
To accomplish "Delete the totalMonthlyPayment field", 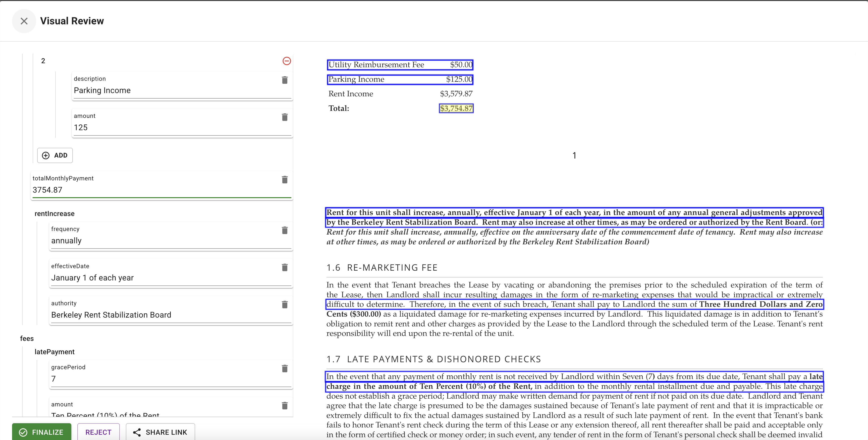I will (284, 180).
